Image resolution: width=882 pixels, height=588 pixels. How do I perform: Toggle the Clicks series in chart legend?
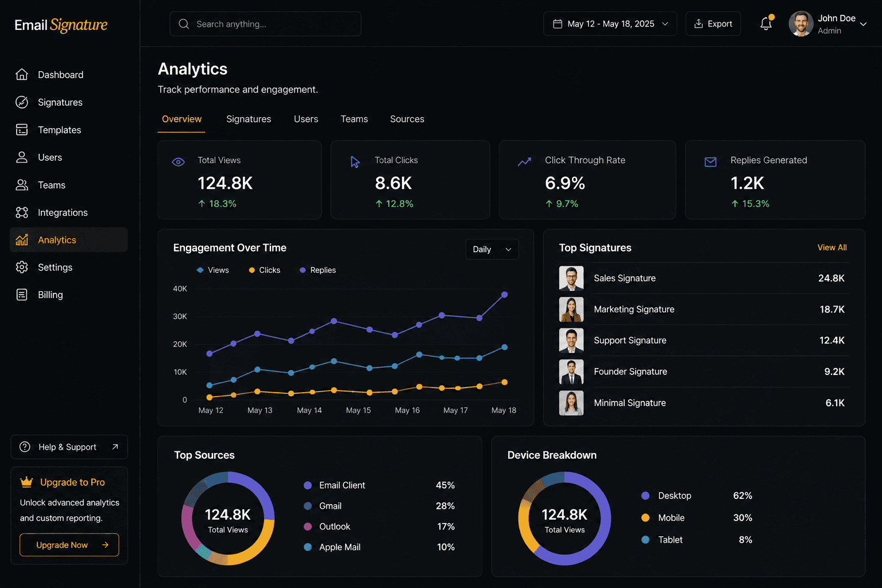click(x=264, y=270)
